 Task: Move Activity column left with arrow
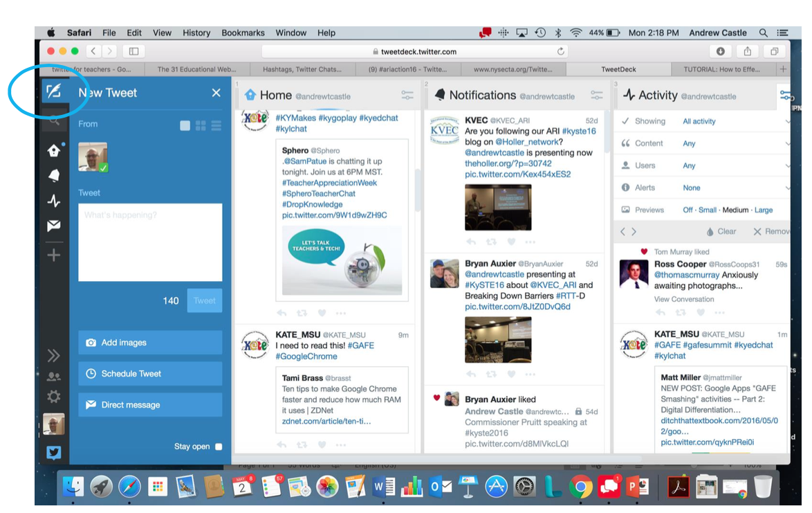point(623,232)
